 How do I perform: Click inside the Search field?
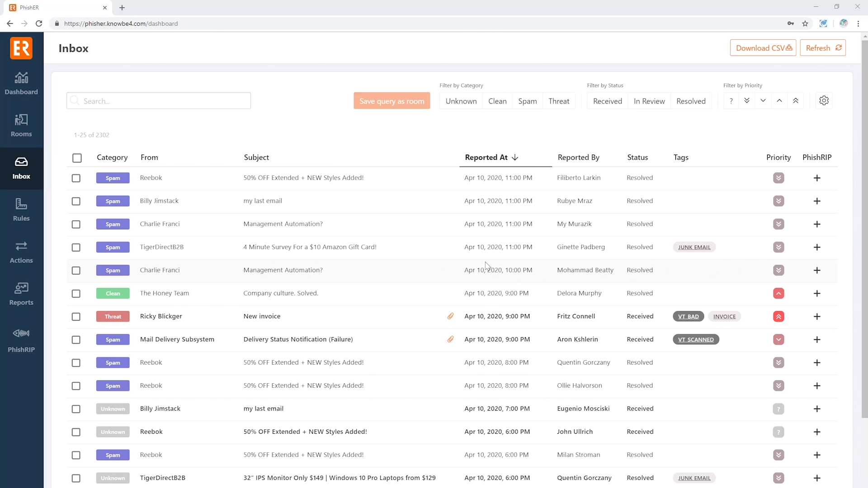[x=158, y=100]
